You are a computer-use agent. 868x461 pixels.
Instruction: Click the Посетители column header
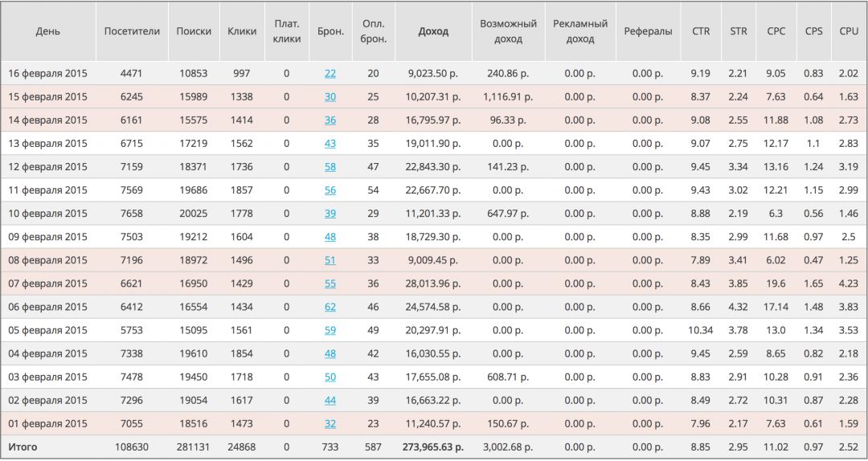pos(132,31)
